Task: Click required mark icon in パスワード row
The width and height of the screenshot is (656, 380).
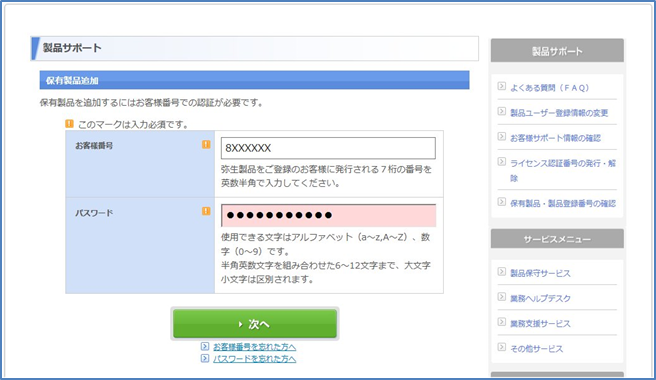Action: (x=206, y=211)
